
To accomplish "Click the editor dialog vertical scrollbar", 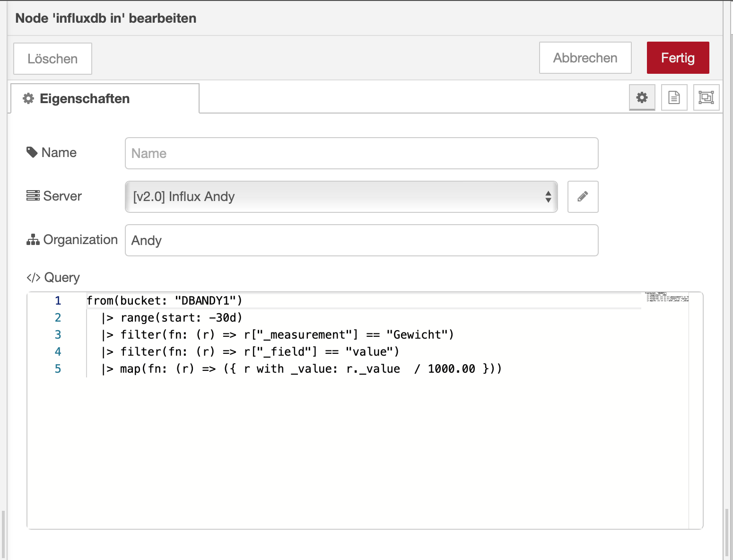I will pyautogui.click(x=726, y=532).
